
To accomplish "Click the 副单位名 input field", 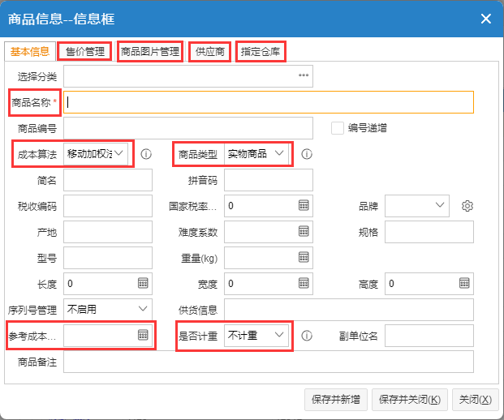I will [x=429, y=336].
